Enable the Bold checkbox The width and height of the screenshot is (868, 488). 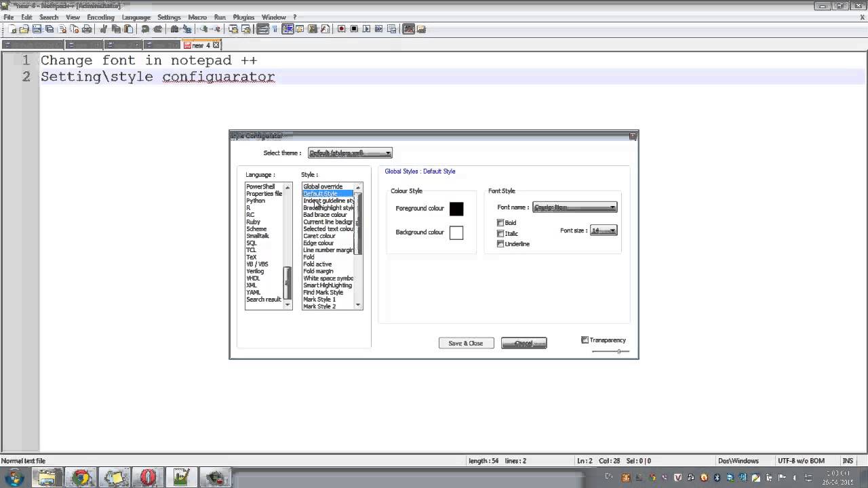(500, 222)
